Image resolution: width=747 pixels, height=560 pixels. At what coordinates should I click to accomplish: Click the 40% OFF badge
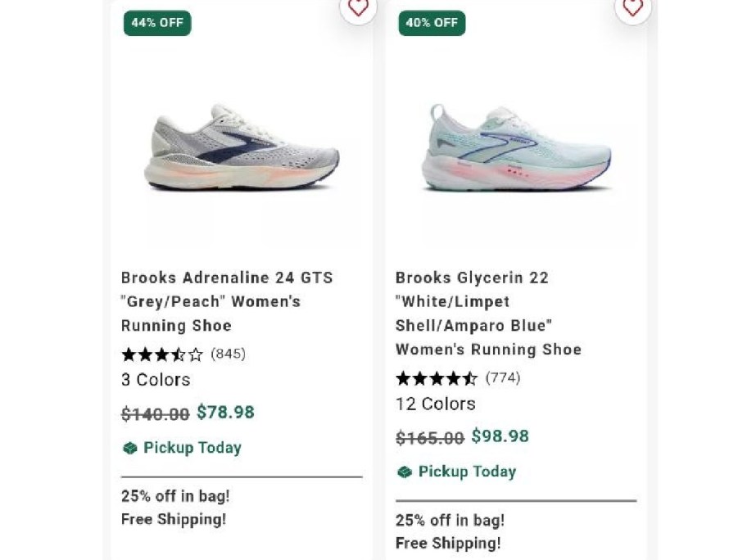[432, 23]
